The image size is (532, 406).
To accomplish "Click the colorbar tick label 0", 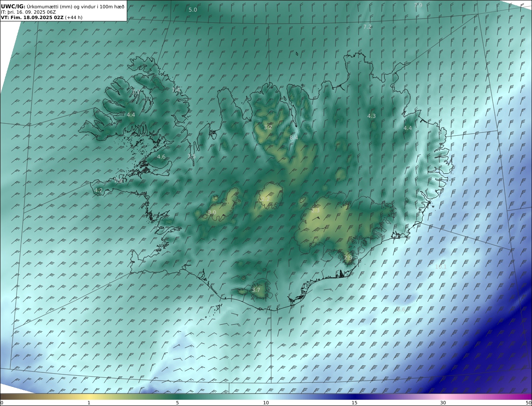I will pyautogui.click(x=2, y=403).
